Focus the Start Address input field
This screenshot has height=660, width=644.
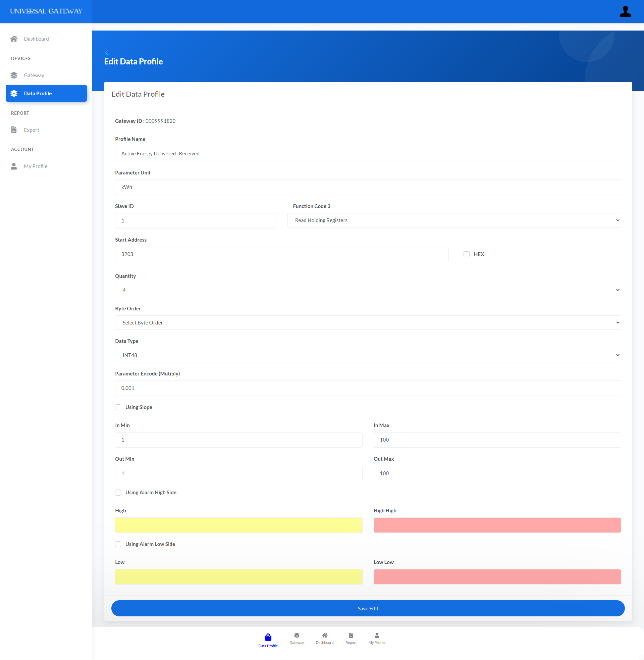(281, 254)
